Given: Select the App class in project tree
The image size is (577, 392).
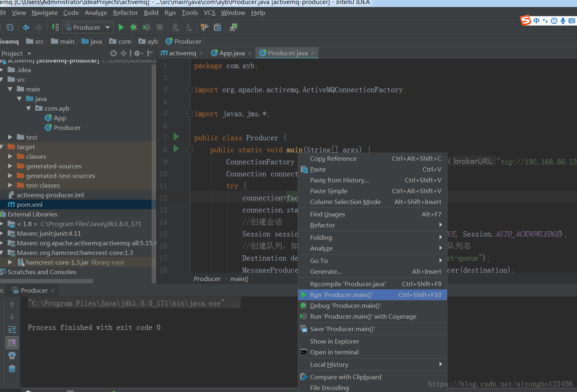Looking at the screenshot, I should [60, 118].
